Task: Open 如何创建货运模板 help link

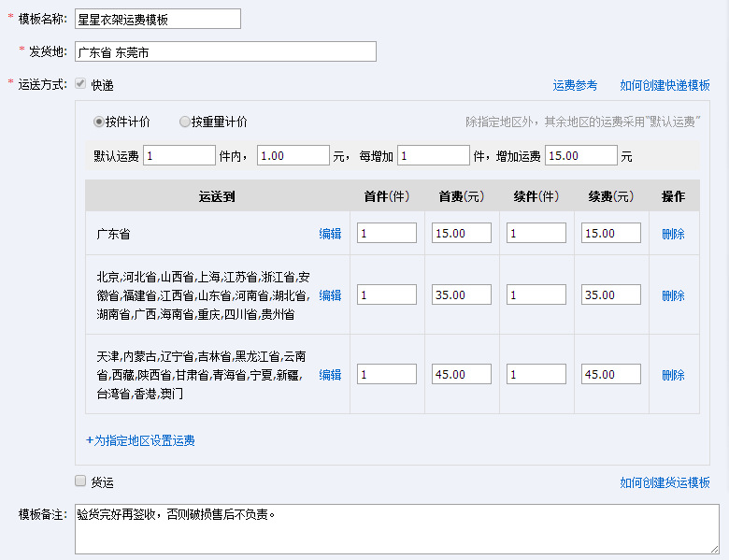Action: [x=665, y=482]
